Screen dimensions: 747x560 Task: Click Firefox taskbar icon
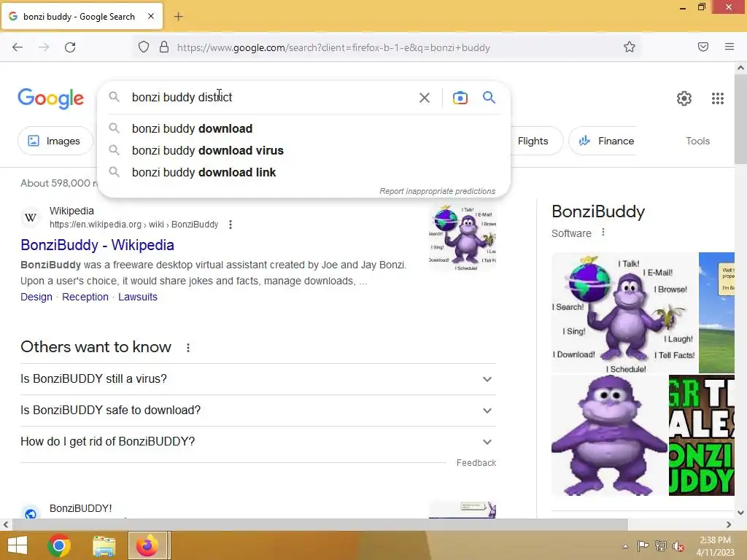tap(147, 545)
